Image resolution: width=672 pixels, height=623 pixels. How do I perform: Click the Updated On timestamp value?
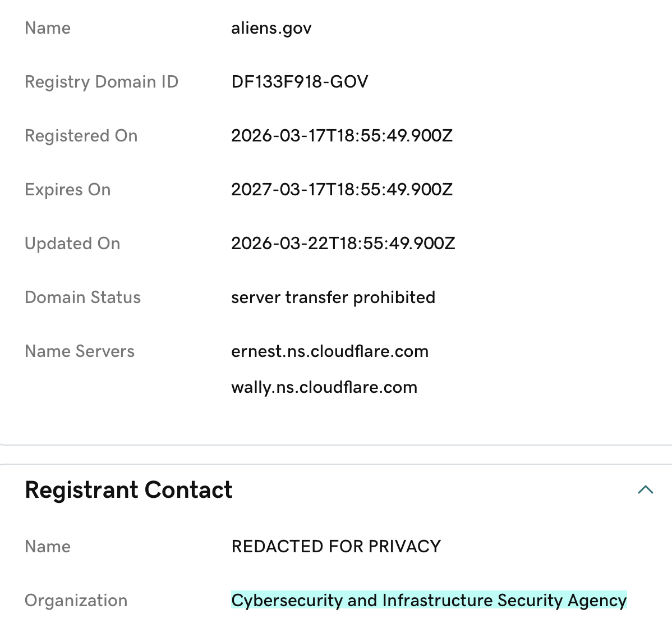pyautogui.click(x=343, y=244)
